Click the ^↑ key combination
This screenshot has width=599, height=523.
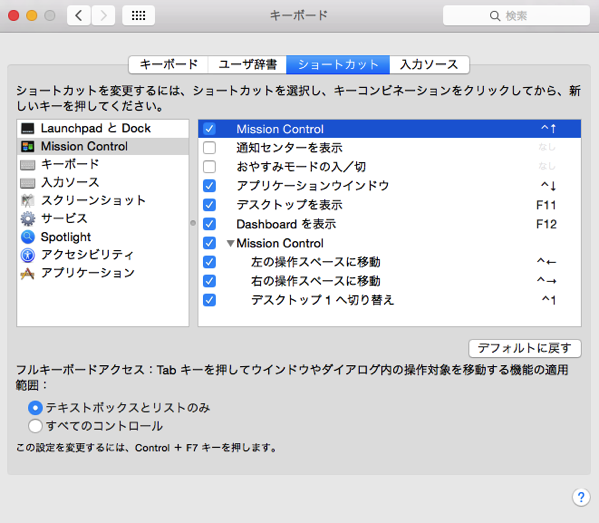tap(549, 129)
